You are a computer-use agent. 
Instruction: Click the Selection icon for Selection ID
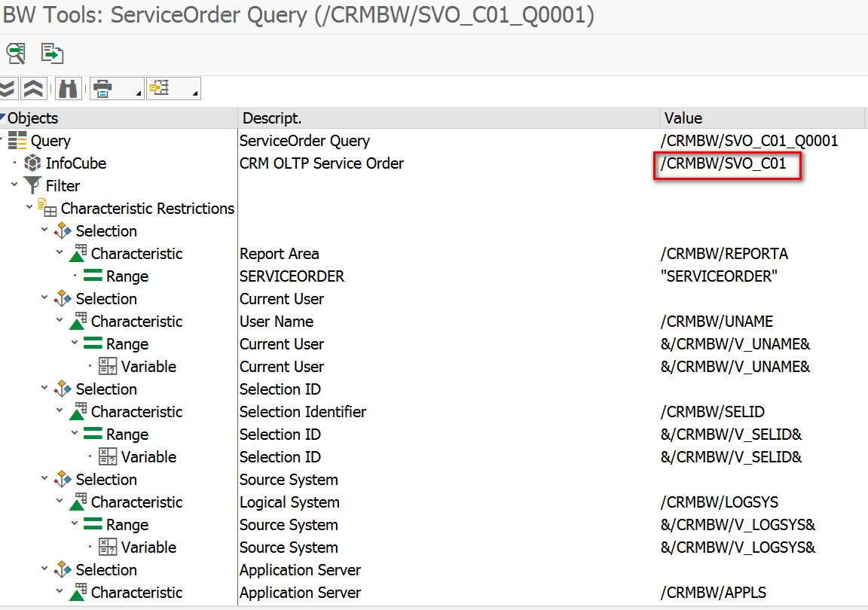63,389
